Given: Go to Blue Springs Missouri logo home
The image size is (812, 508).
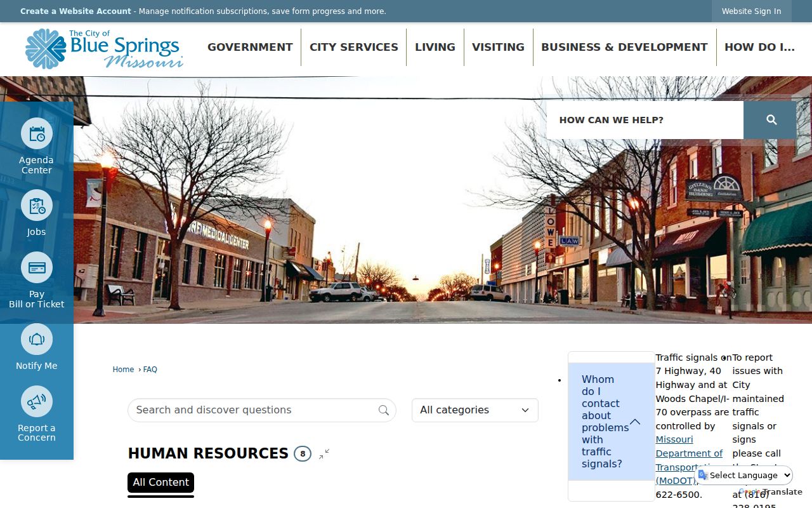Looking at the screenshot, I should [x=104, y=49].
